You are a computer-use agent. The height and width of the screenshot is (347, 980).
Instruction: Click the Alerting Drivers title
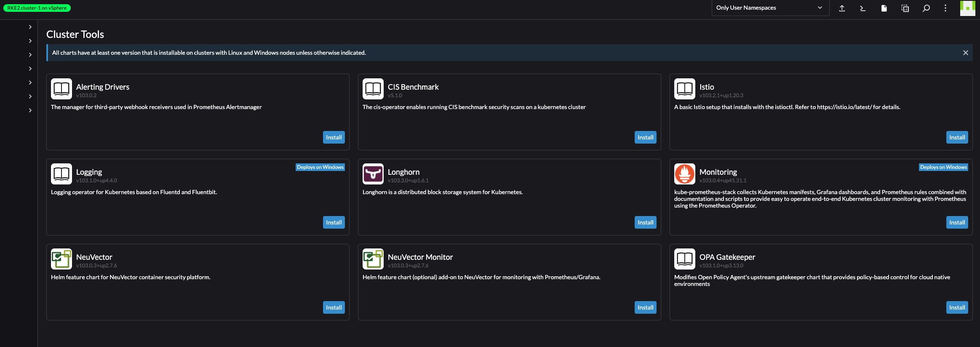point(103,87)
